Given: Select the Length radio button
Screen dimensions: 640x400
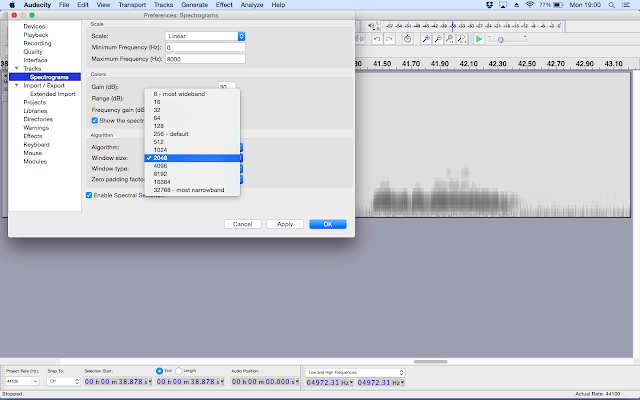Looking at the screenshot, I should coord(178,371).
